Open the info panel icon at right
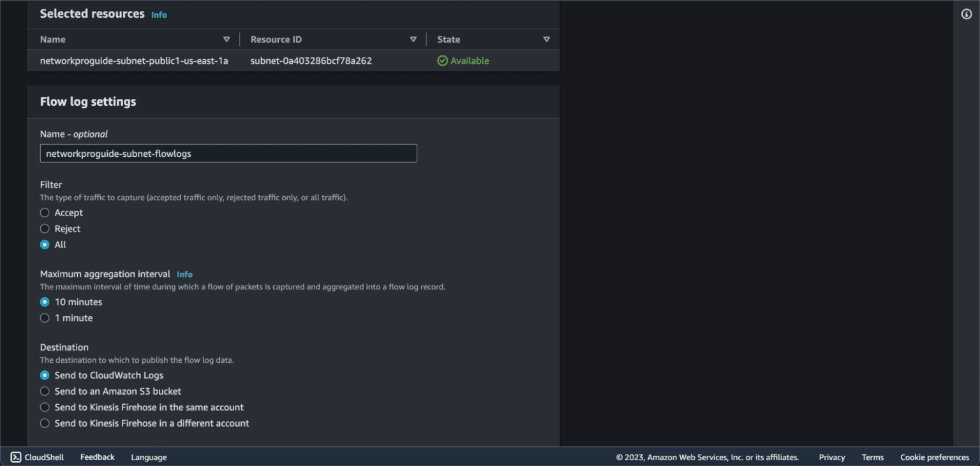This screenshot has height=466, width=980. (x=966, y=15)
